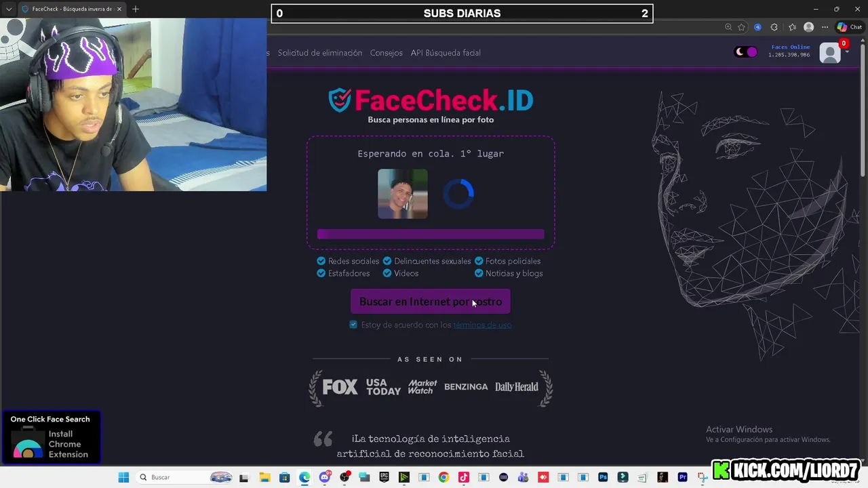The image size is (868, 488).
Task: Click the purple search progress bar
Action: tap(431, 234)
